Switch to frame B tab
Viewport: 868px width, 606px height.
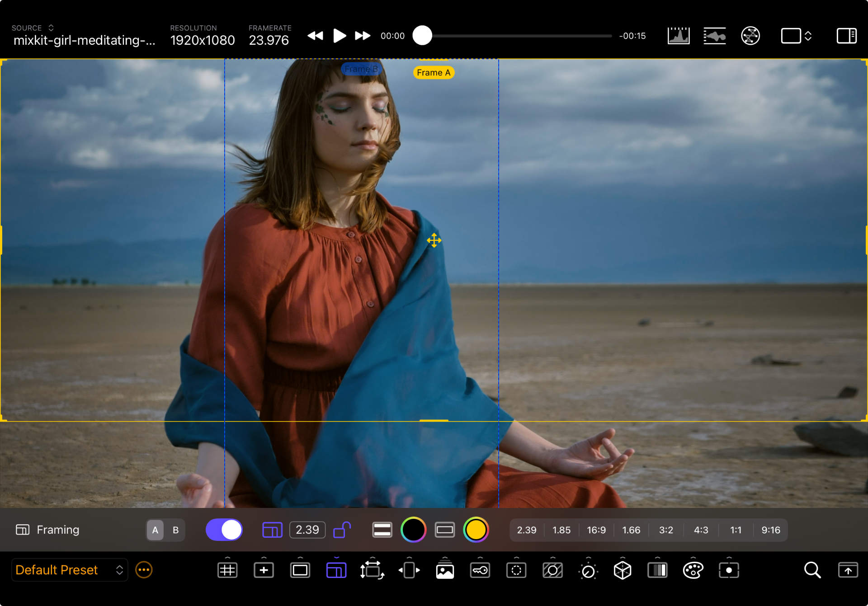pyautogui.click(x=175, y=530)
